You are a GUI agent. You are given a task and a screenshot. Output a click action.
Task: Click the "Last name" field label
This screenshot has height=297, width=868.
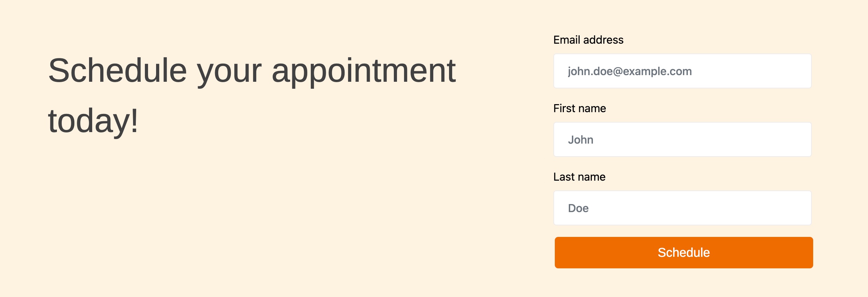(579, 177)
